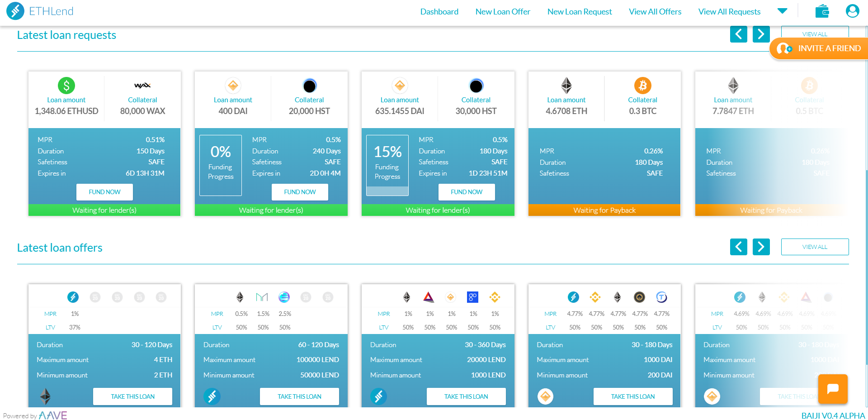Image resolution: width=868 pixels, height=420 pixels.
Task: Select the Ethereum icon in second loan offer
Action: click(x=240, y=297)
